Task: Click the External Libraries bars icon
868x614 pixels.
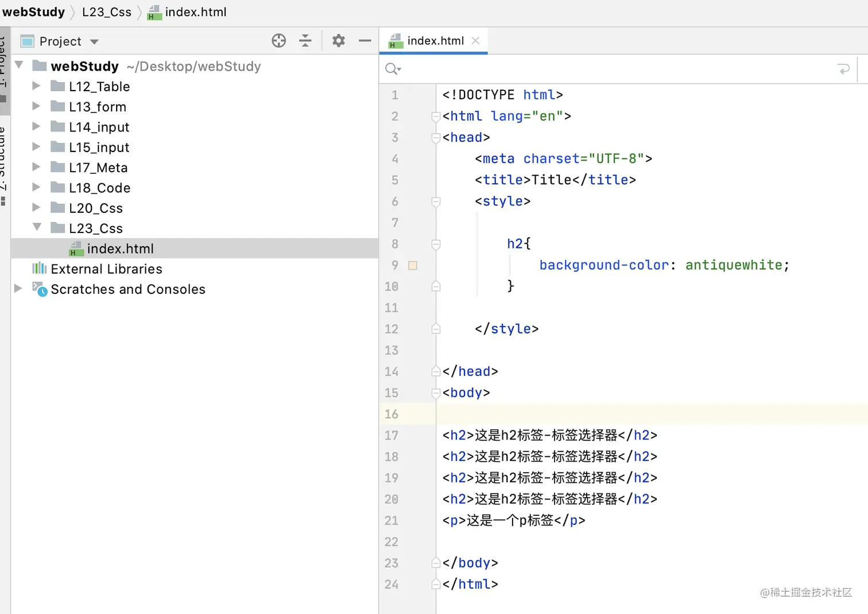Action: (x=39, y=268)
